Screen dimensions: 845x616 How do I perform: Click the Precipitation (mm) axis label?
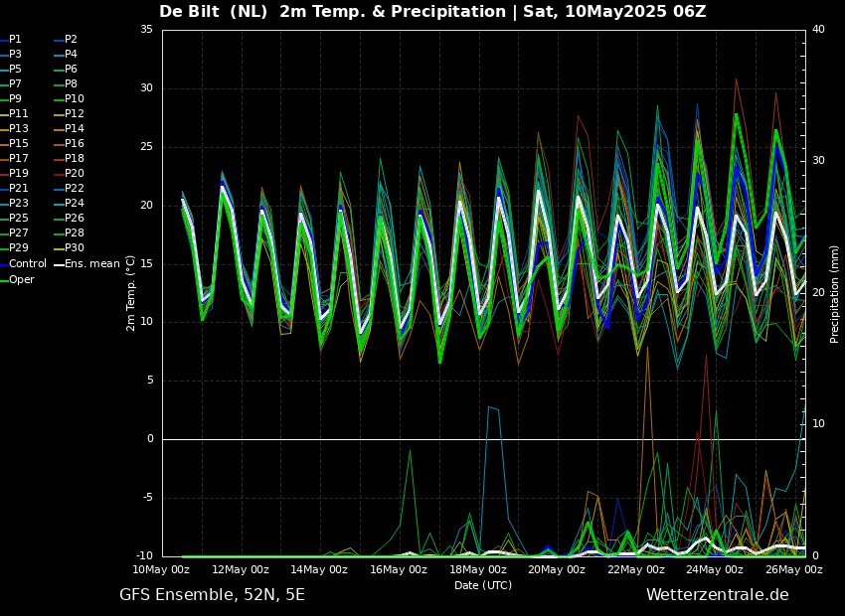(x=835, y=293)
